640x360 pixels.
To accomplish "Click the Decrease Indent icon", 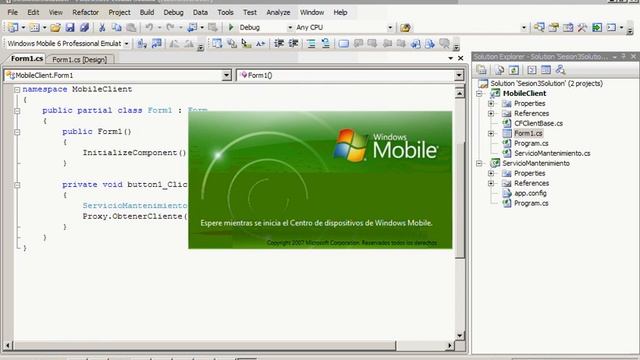I will coord(279,43).
